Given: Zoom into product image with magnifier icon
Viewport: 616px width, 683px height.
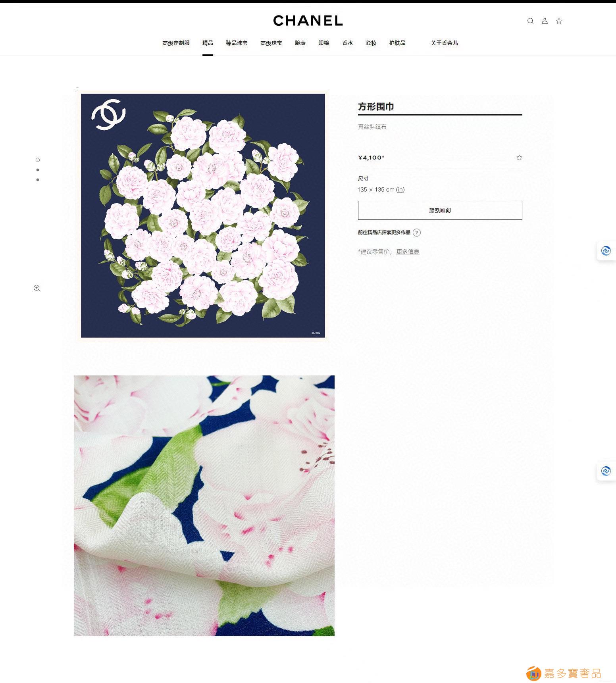Looking at the screenshot, I should (37, 288).
